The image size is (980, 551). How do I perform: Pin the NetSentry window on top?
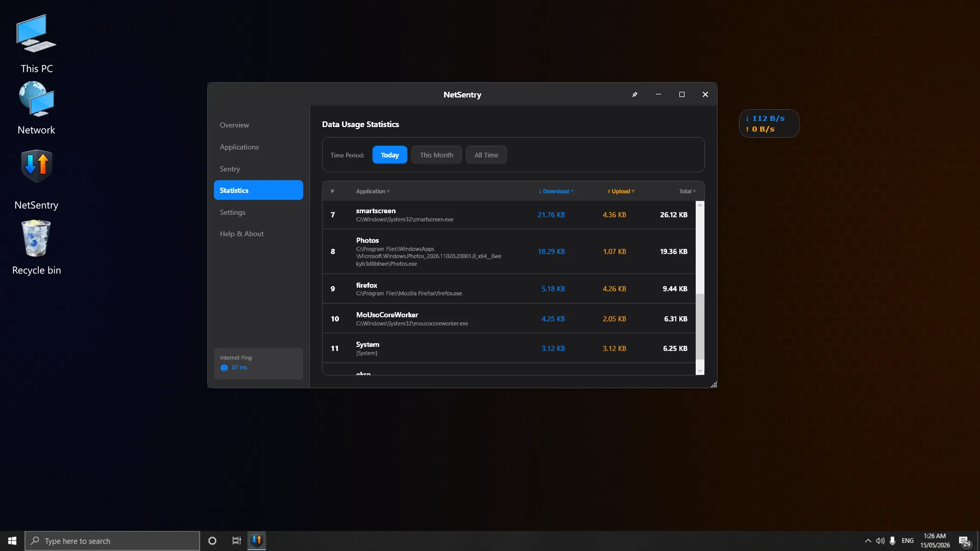(635, 94)
